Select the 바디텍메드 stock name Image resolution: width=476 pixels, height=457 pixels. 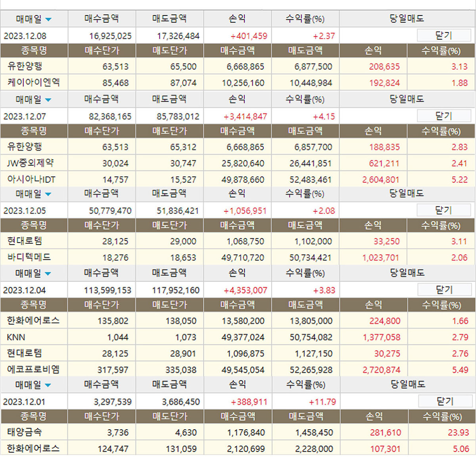29,257
